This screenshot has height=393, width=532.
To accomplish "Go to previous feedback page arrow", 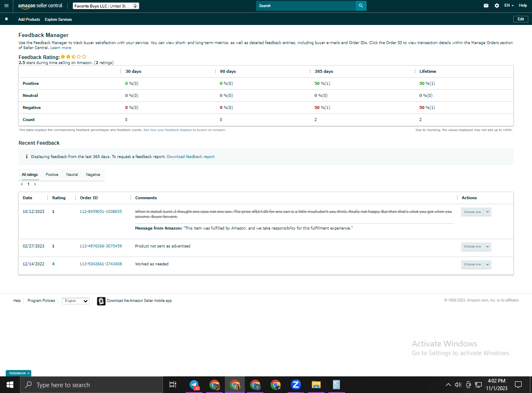I will [22, 184].
